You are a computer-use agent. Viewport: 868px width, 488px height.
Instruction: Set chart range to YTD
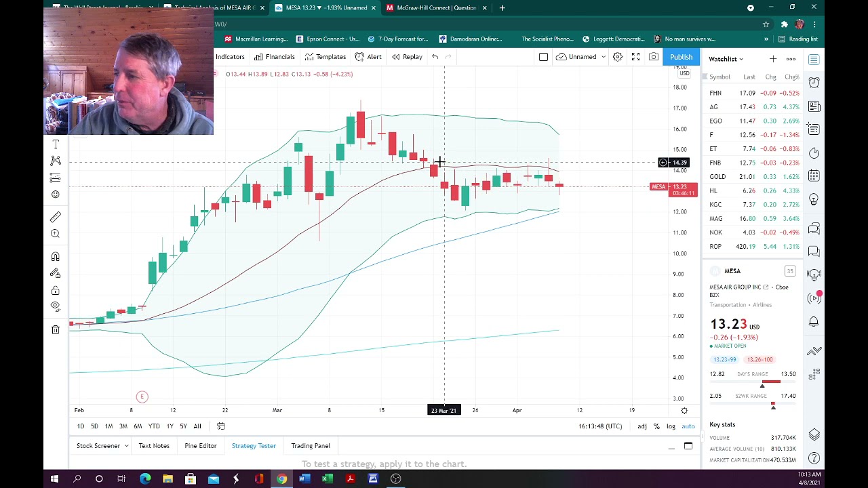point(154,426)
